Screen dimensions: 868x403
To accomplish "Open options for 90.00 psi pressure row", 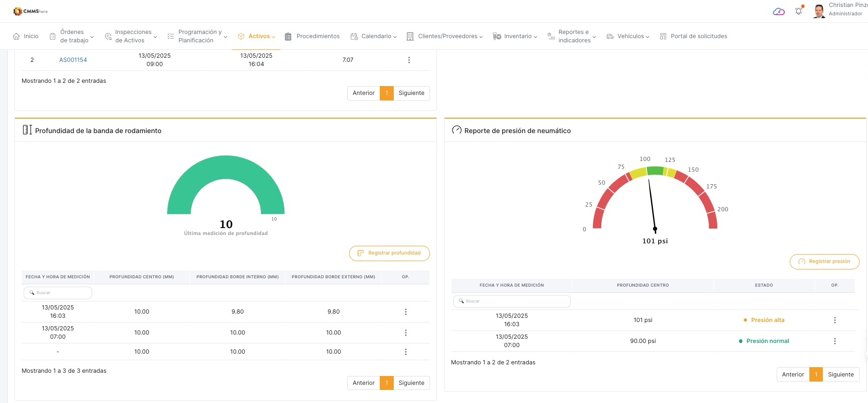I will click(x=834, y=341).
